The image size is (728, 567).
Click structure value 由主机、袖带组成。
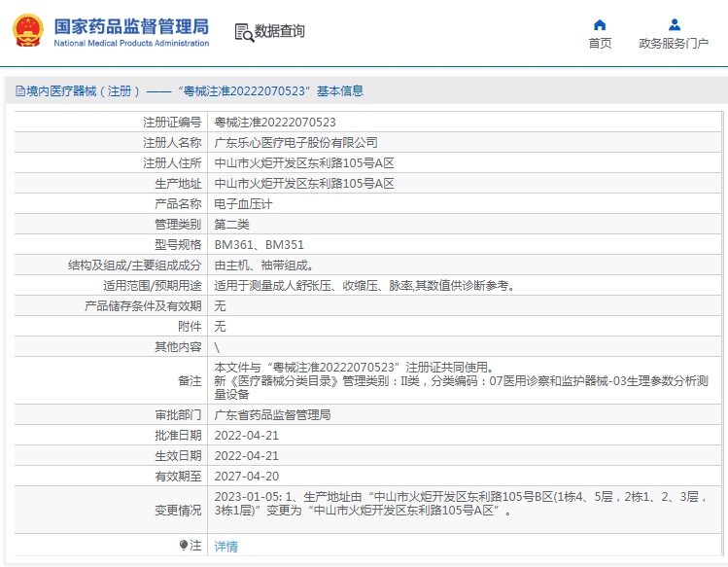pyautogui.click(x=263, y=266)
